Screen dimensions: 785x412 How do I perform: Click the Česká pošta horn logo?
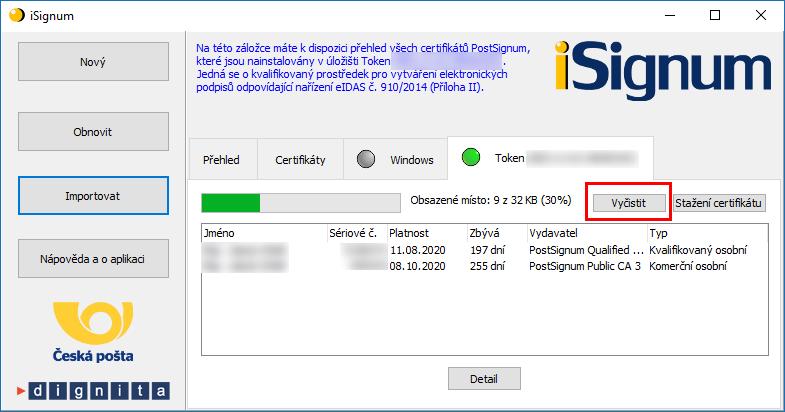click(93, 322)
